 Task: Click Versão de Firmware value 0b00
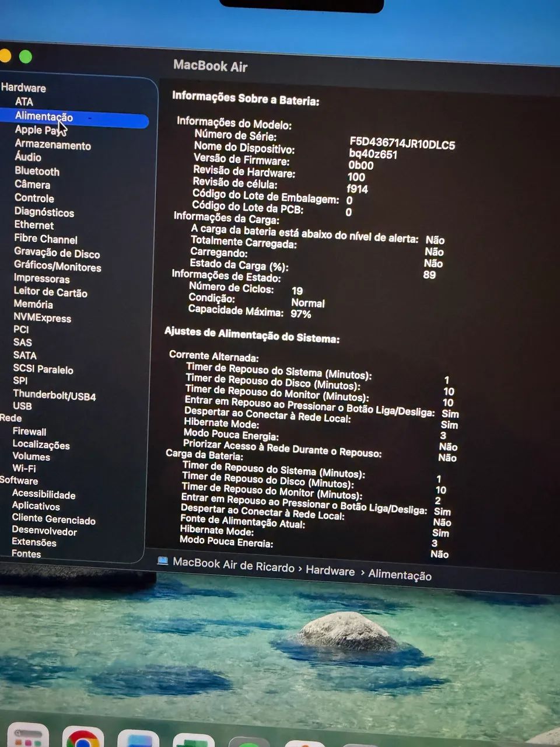tap(360, 166)
